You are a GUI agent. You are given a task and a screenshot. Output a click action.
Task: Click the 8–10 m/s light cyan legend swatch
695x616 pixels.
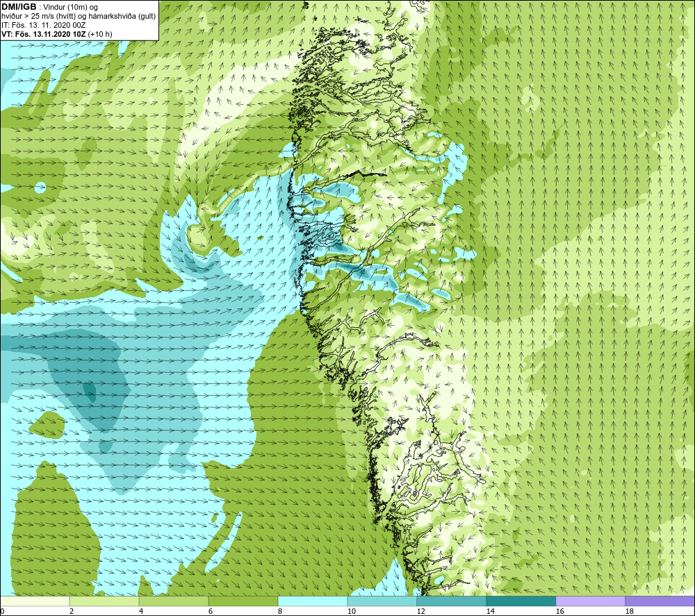313,601
